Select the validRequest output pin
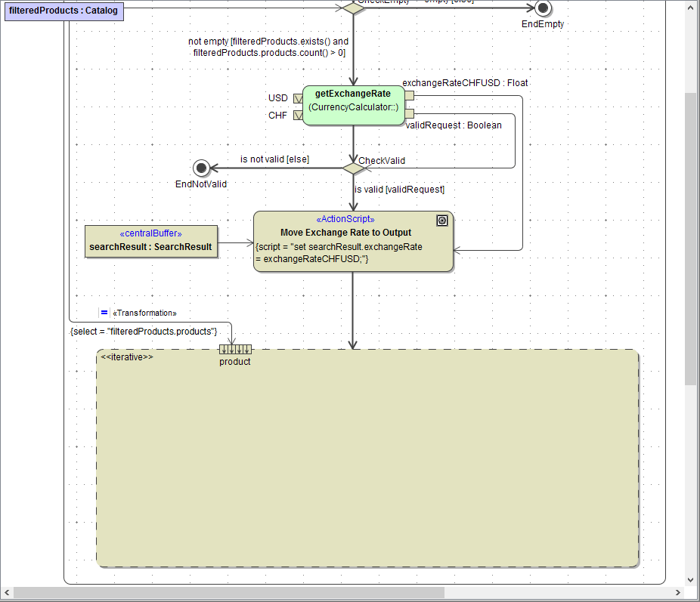Image resolution: width=700 pixels, height=602 pixels. 410,113
